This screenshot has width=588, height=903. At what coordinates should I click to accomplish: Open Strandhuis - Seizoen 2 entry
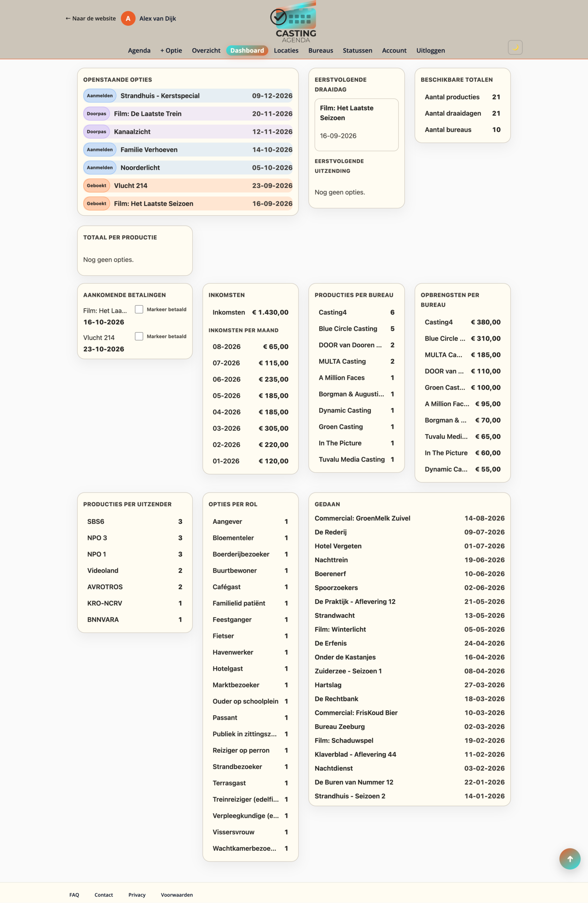click(409, 796)
